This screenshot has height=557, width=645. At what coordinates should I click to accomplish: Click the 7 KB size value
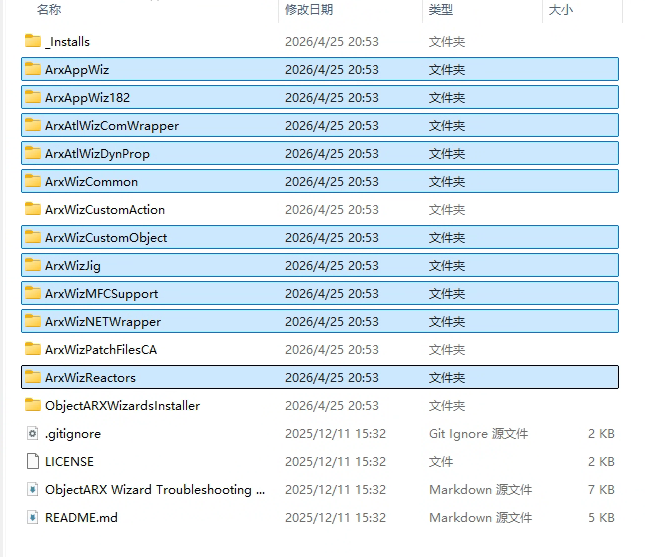(x=601, y=489)
